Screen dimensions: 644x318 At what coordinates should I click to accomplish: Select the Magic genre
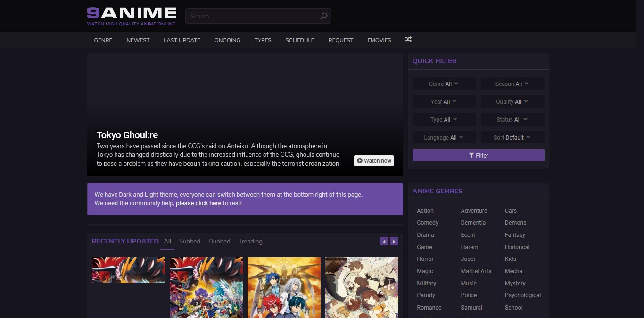point(425,271)
